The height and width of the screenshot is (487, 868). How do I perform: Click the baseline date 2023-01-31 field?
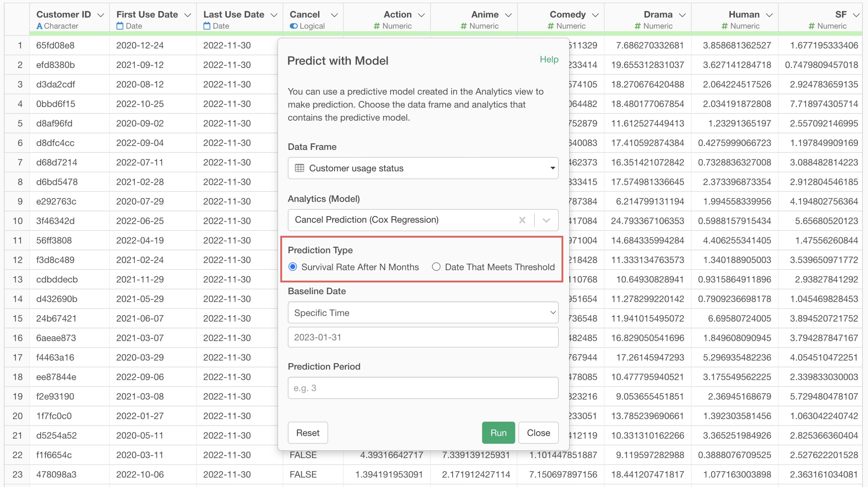(423, 337)
